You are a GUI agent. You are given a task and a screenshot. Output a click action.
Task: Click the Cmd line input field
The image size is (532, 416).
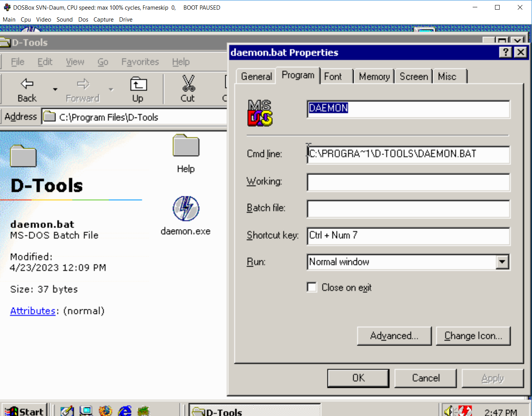tap(408, 154)
